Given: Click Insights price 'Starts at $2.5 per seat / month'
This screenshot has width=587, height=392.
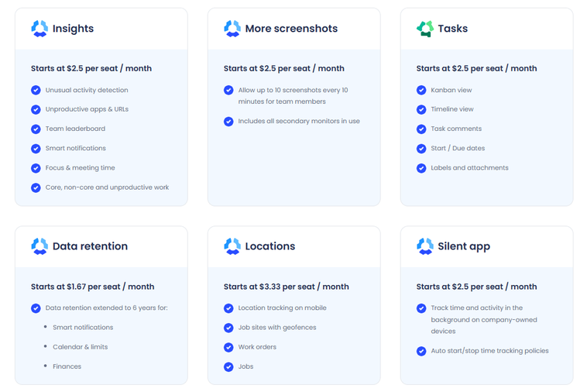Looking at the screenshot, I should coord(91,68).
